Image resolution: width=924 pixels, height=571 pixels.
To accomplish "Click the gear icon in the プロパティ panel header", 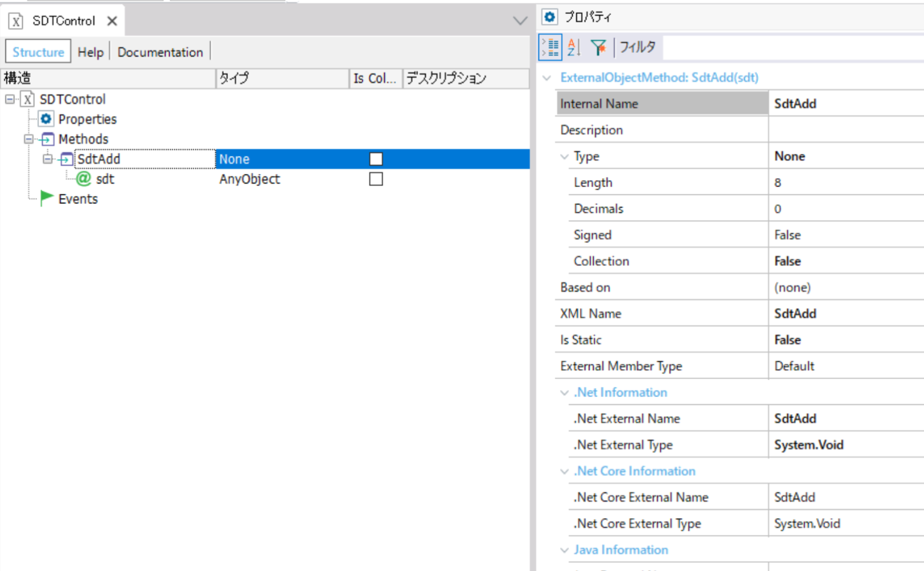I will [x=549, y=17].
